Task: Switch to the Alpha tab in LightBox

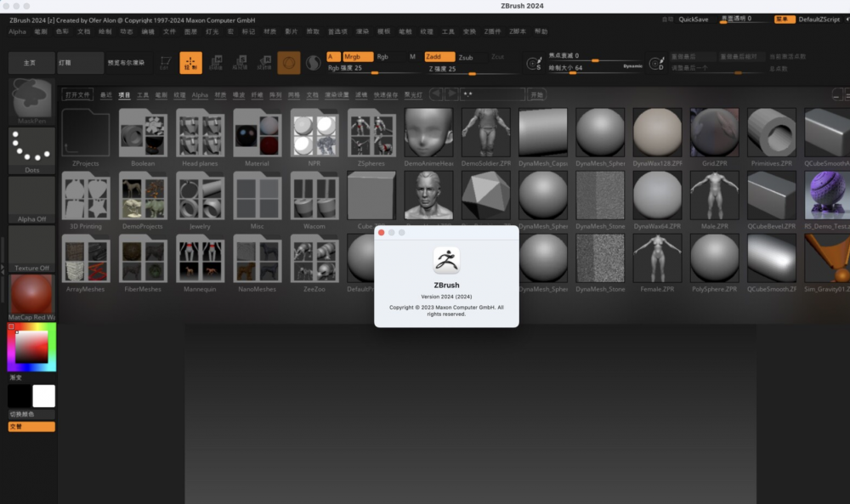Action: pos(200,95)
